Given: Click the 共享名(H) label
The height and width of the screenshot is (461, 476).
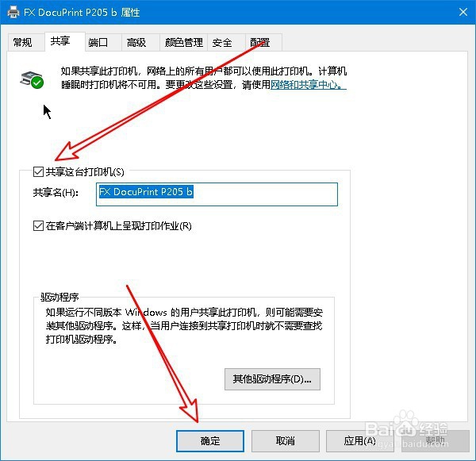Looking at the screenshot, I should [56, 193].
